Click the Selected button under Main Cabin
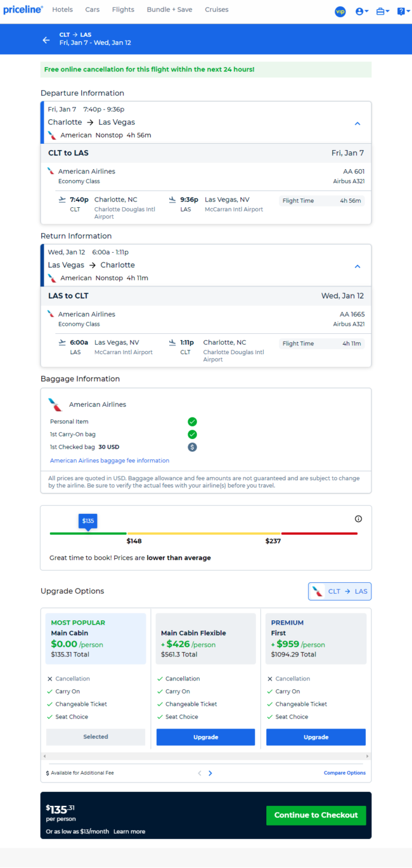Screen dimensions: 412x868 pos(95,737)
